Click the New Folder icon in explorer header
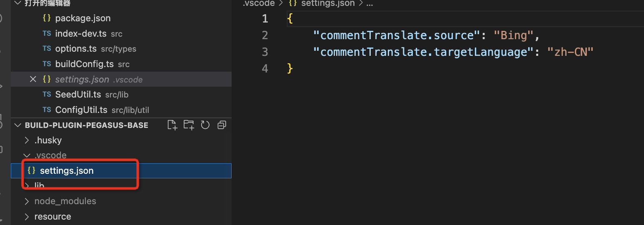This screenshot has width=644, height=225. pyautogui.click(x=189, y=125)
